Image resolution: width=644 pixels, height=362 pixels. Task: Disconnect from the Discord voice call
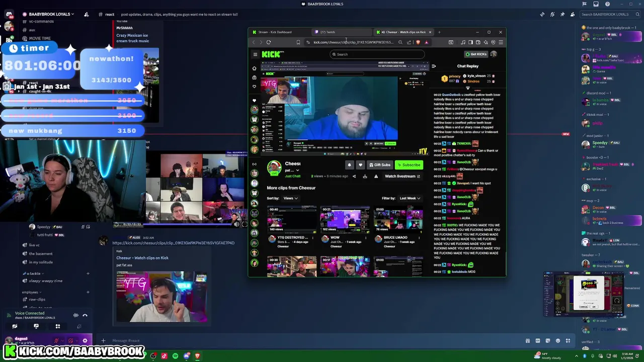click(85, 315)
